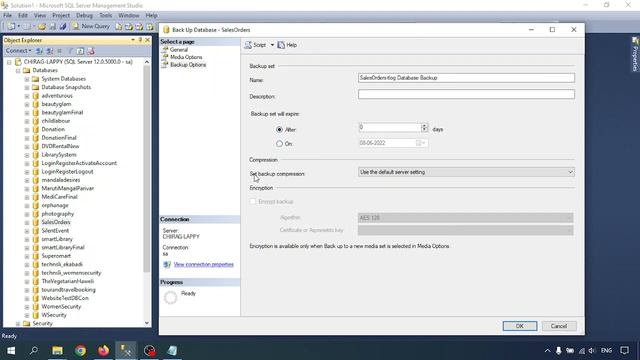Screen dimensions: 640x360
Task: Open File Explorer from the taskbar
Action: point(57,350)
